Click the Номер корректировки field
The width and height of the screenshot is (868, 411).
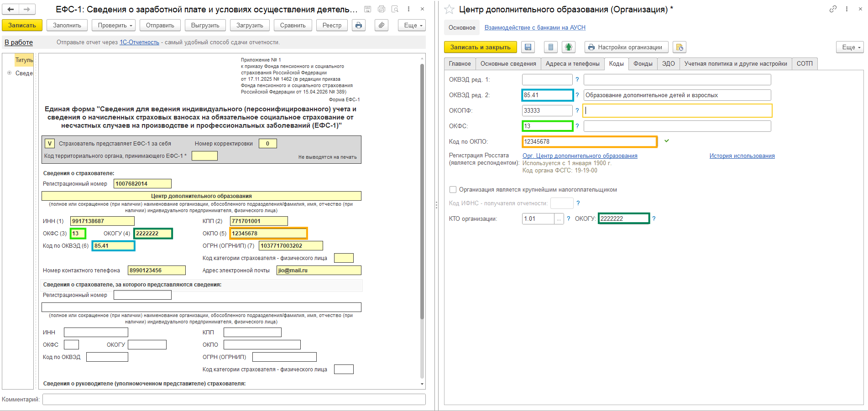(x=268, y=143)
